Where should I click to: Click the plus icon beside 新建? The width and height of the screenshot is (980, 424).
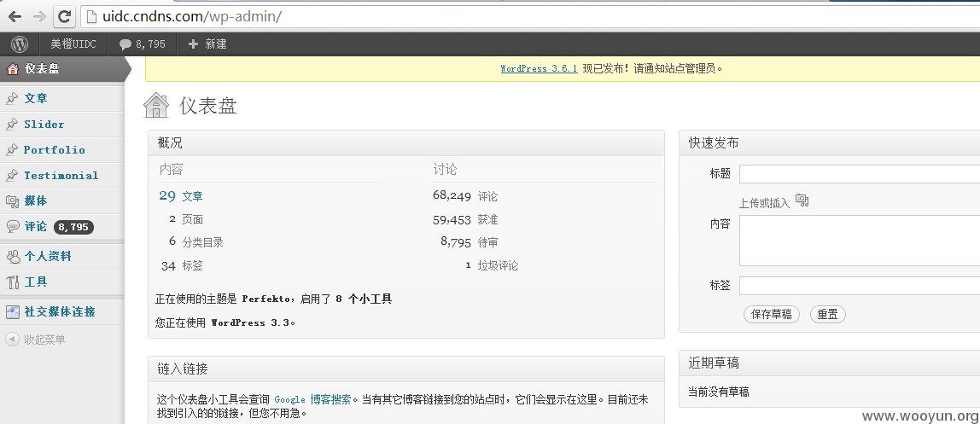[193, 44]
